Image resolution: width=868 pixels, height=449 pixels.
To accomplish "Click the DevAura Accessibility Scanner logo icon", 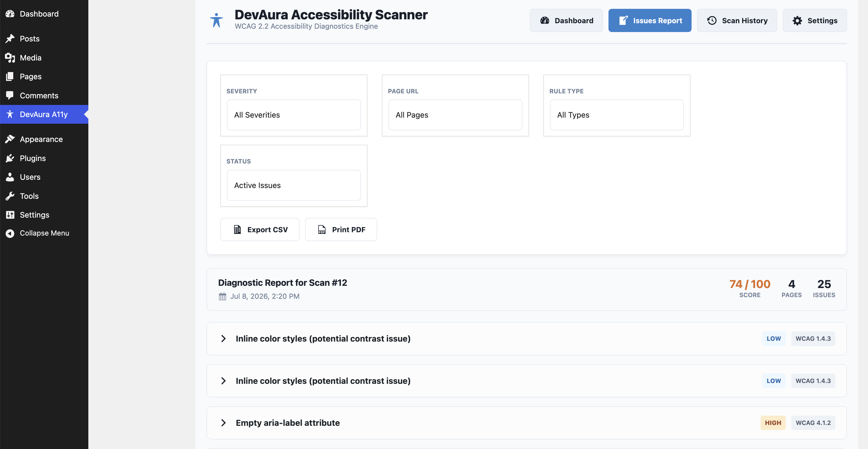I will [x=216, y=20].
